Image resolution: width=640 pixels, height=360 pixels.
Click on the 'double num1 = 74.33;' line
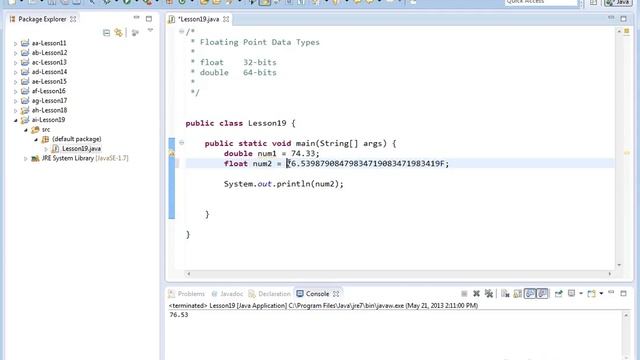tap(271, 153)
